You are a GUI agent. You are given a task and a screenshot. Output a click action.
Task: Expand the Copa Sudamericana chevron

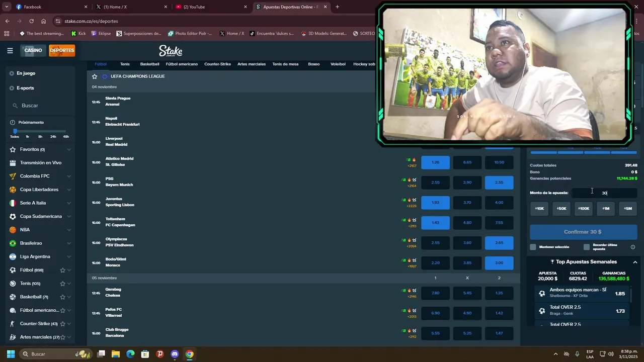[69, 216]
